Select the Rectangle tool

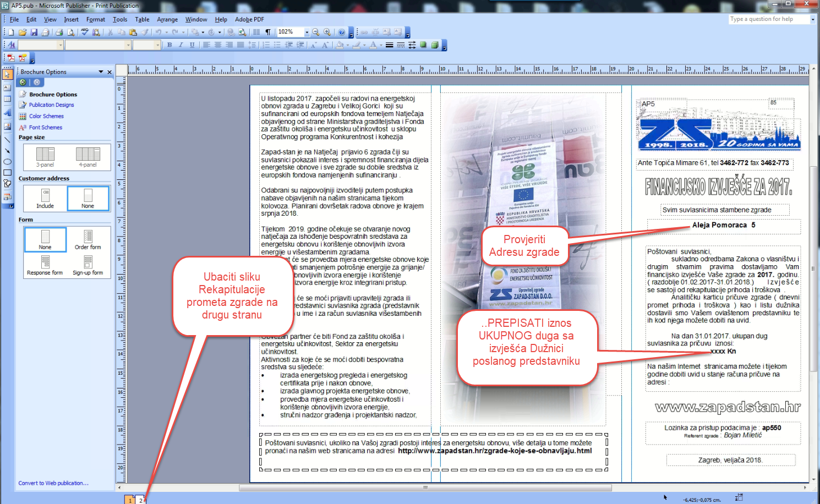click(x=7, y=173)
